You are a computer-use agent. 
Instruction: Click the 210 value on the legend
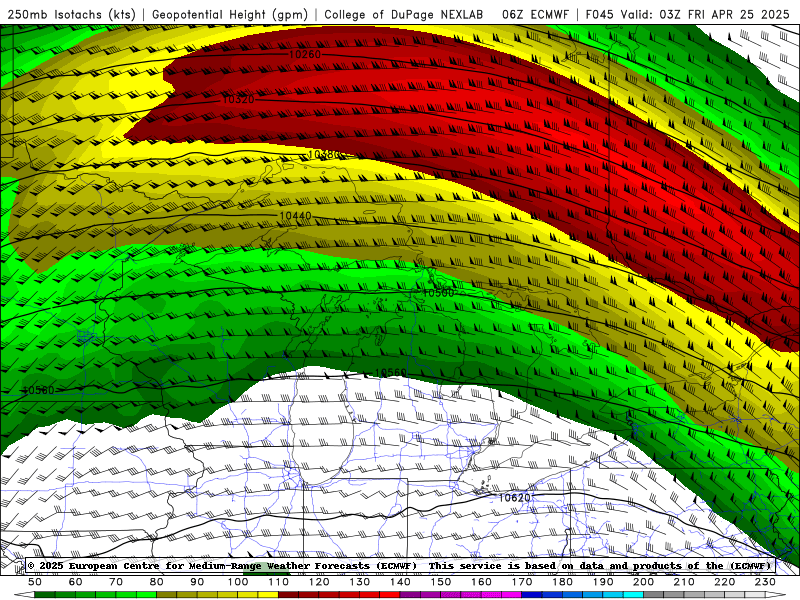[684, 582]
